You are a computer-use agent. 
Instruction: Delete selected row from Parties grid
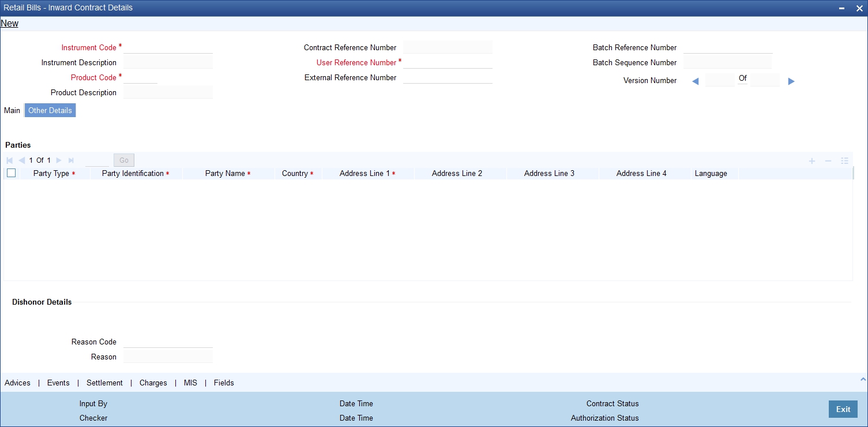pos(828,161)
